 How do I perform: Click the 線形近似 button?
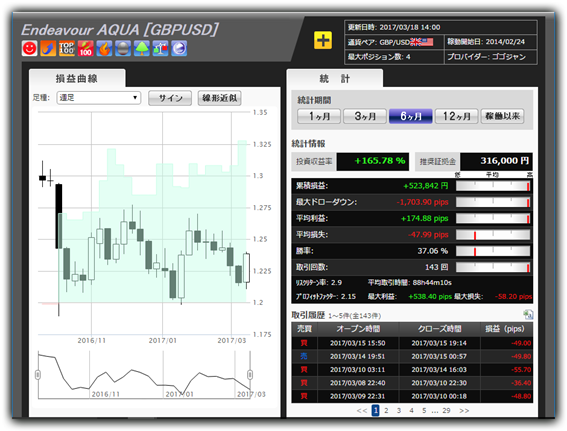pos(220,98)
